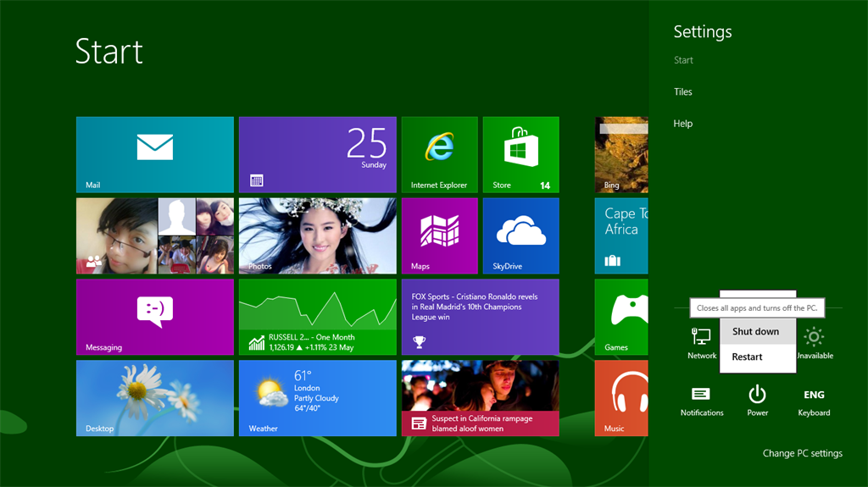Screen dimensions: 868x487
Task: Open the Store tile
Action: tap(520, 154)
